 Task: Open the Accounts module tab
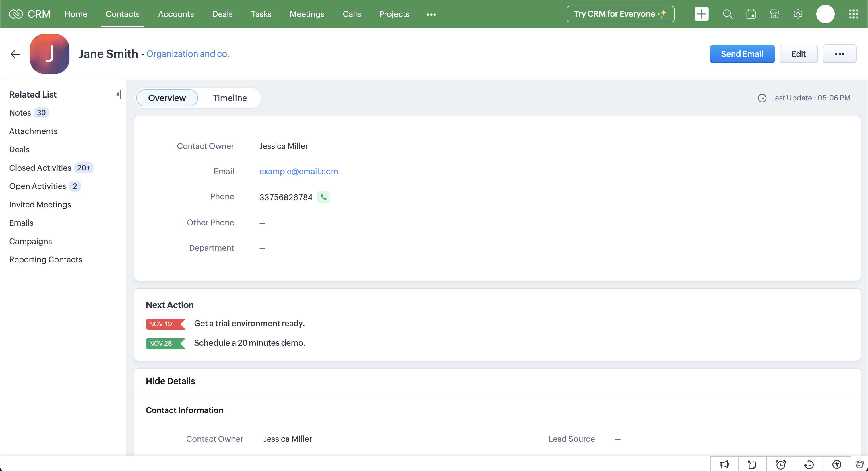point(176,14)
